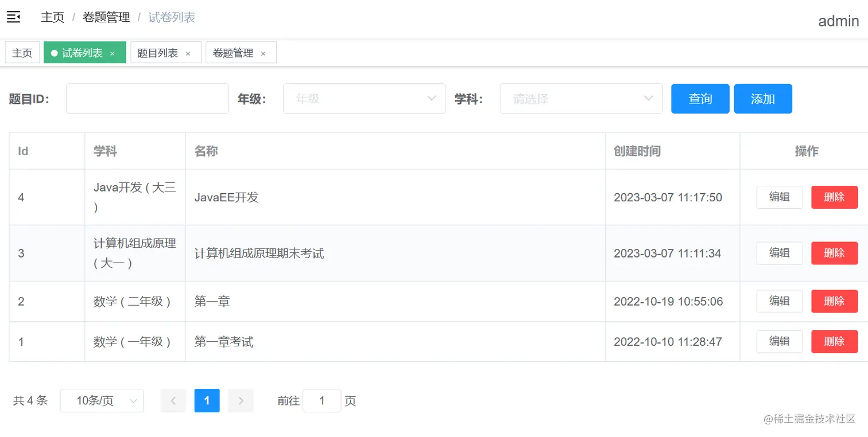The width and height of the screenshot is (868, 437).
Task: Switch to the 主页 tab
Action: pyautogui.click(x=22, y=52)
